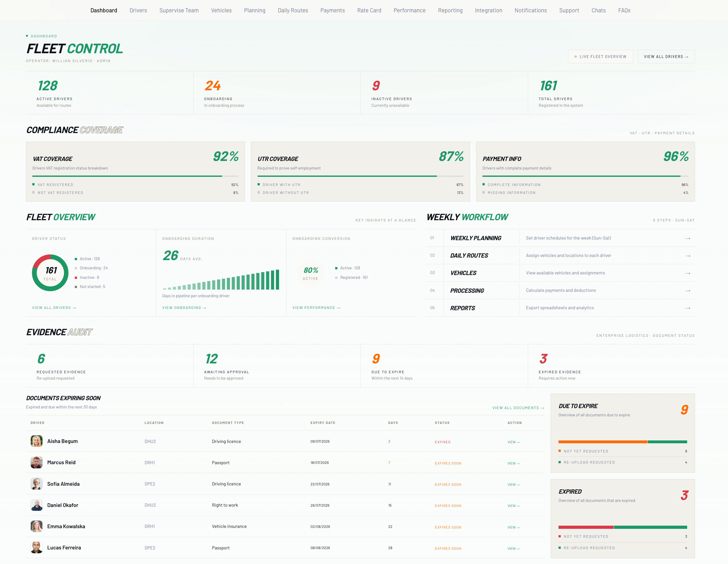
Task: Click EXPIRED status for Aisha Begum
Action: (443, 442)
